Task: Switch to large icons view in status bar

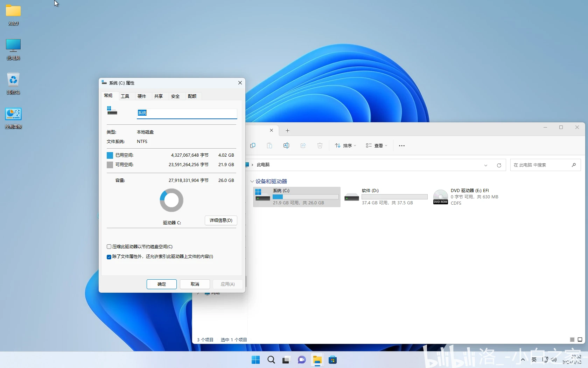Action: pyautogui.click(x=580, y=340)
